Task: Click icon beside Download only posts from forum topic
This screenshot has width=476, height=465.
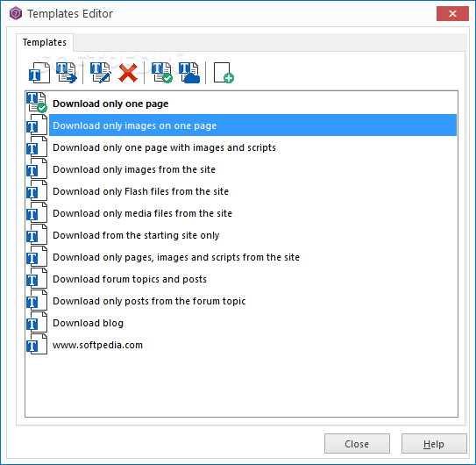Action: coord(37,300)
